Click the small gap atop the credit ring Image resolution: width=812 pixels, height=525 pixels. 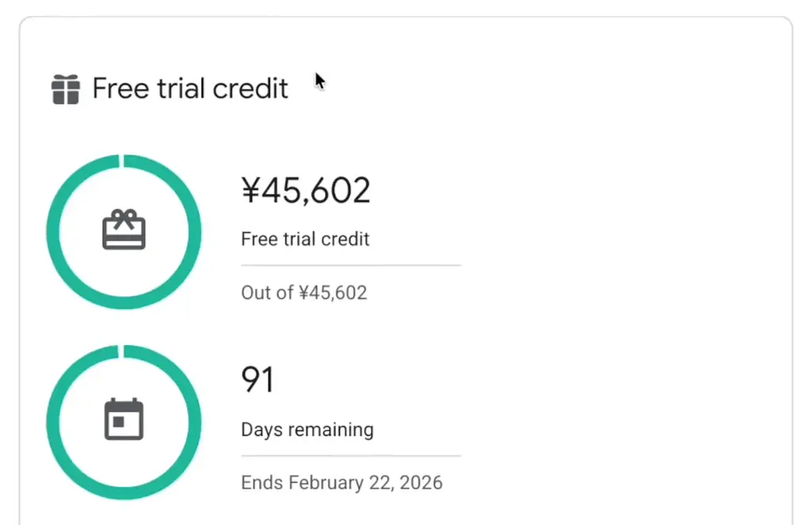121,161
